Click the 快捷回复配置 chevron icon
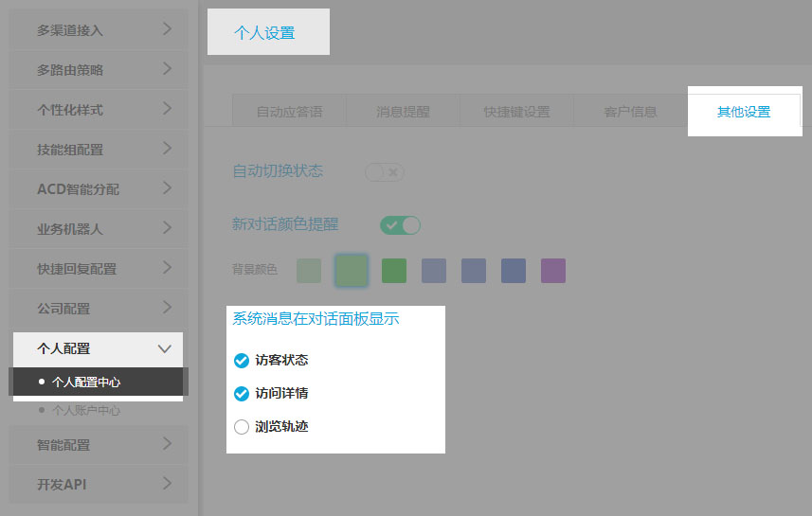This screenshot has width=812, height=516. click(x=167, y=268)
